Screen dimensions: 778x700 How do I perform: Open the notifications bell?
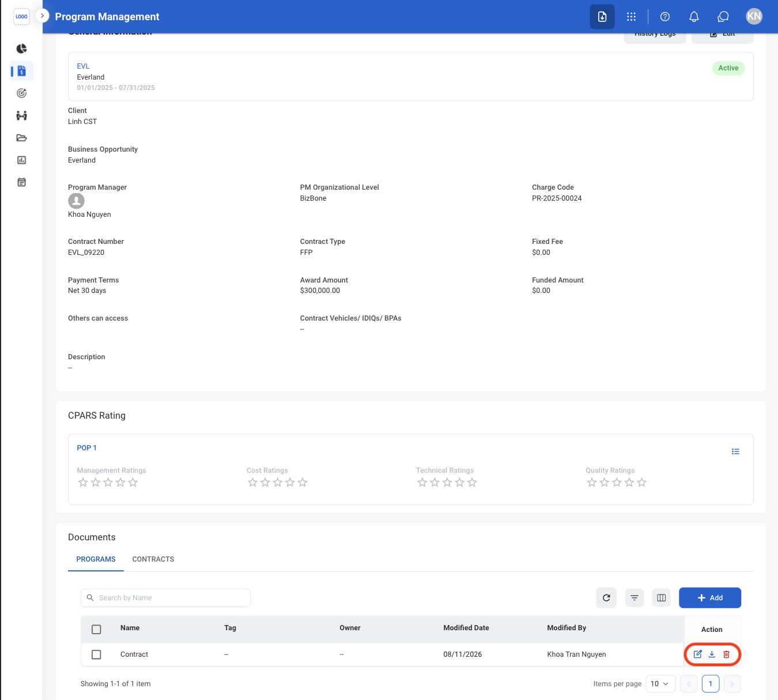[694, 17]
